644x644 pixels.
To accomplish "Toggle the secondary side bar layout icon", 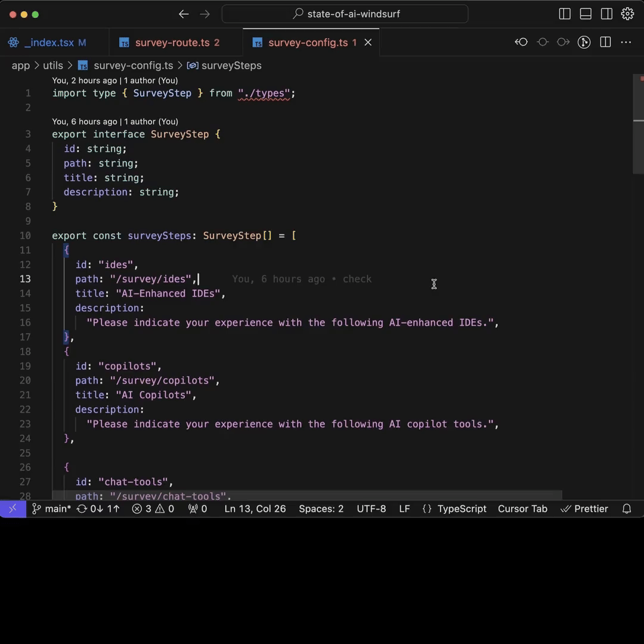I will 606,14.
